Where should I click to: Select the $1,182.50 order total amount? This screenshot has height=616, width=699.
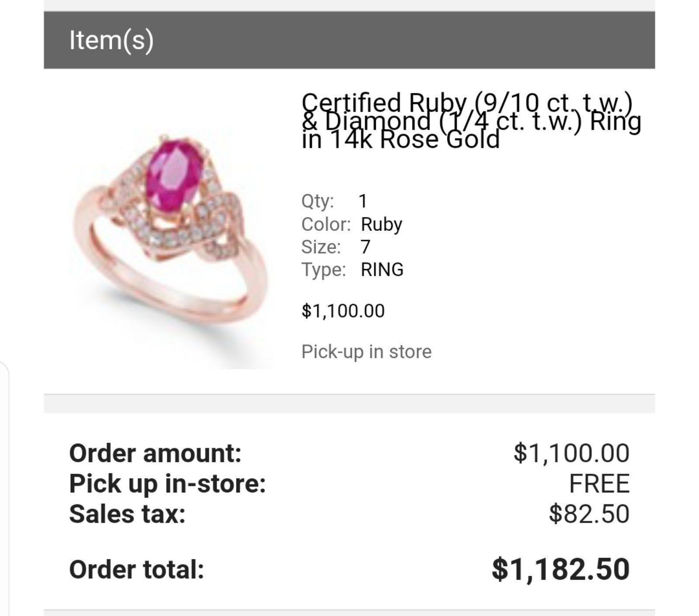[561, 569]
